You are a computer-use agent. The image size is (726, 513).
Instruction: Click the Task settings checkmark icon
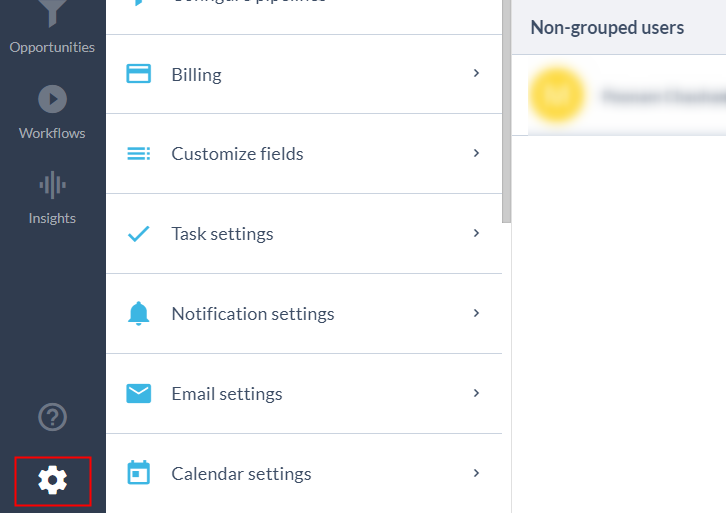pyautogui.click(x=138, y=234)
